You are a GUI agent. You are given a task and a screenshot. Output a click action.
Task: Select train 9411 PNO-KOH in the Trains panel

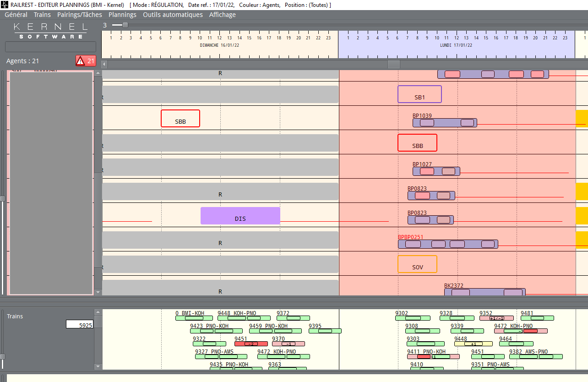pyautogui.click(x=433, y=356)
